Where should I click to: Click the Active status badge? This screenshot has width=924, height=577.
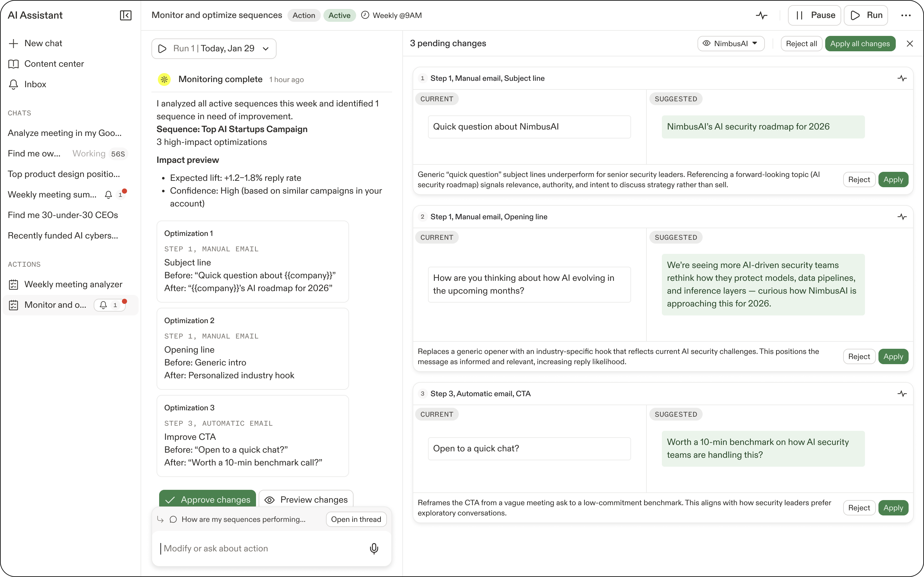tap(339, 15)
